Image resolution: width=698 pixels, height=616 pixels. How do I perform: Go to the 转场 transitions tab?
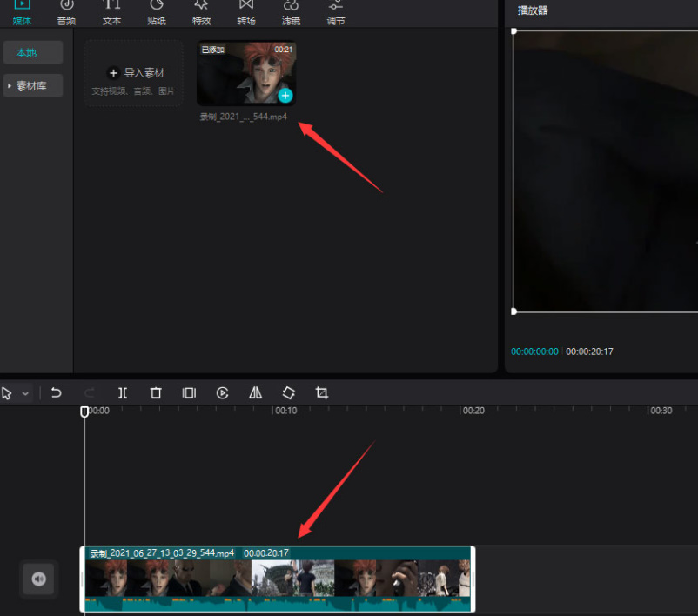(x=246, y=12)
